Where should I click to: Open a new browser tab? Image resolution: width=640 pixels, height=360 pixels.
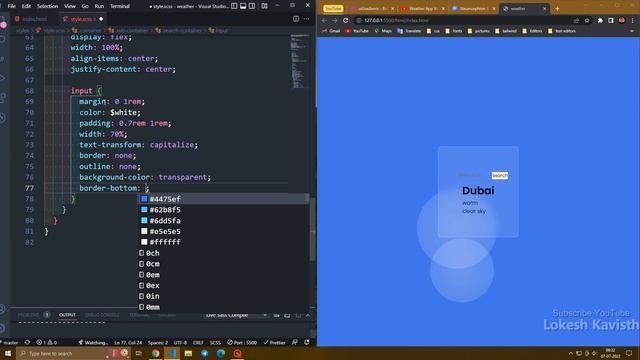557,9
